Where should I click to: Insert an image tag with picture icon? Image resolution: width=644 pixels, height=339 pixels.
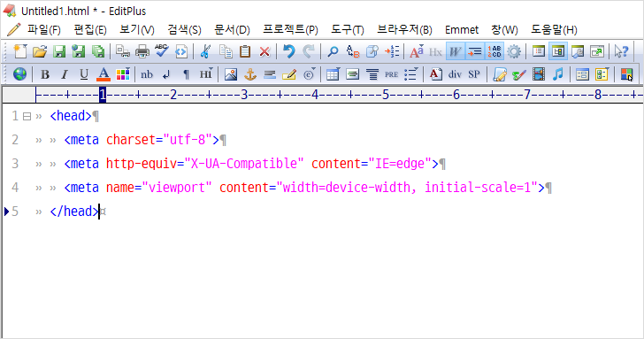click(x=231, y=74)
